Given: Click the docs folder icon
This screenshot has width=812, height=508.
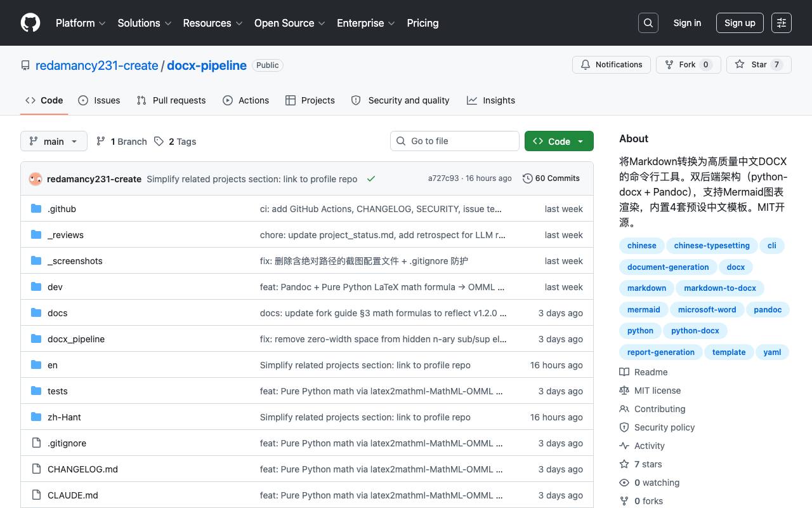Looking at the screenshot, I should (x=36, y=313).
